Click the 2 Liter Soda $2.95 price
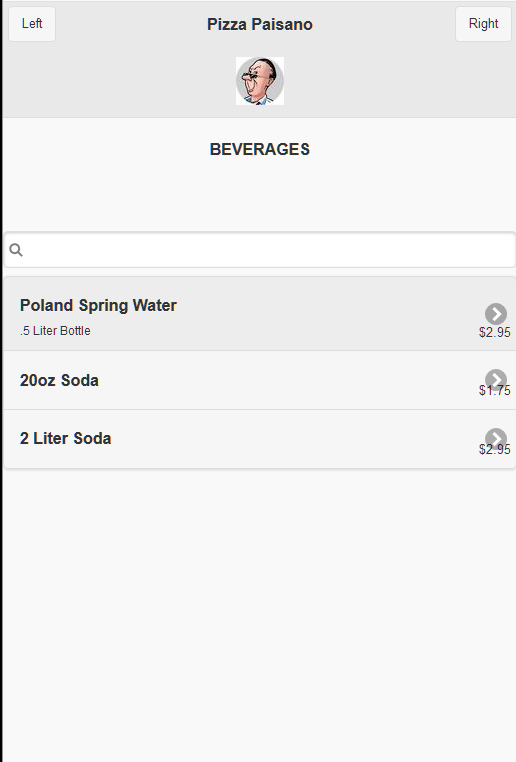The height and width of the screenshot is (762, 516). [495, 449]
